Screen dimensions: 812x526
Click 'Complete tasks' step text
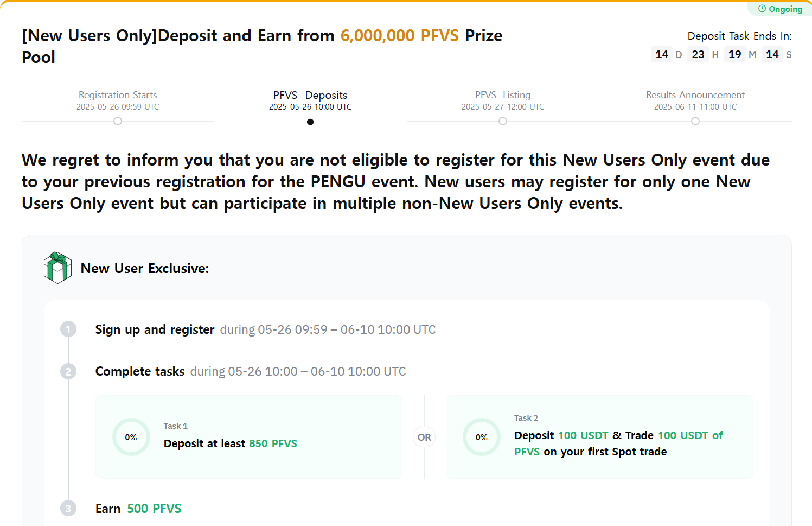click(140, 371)
